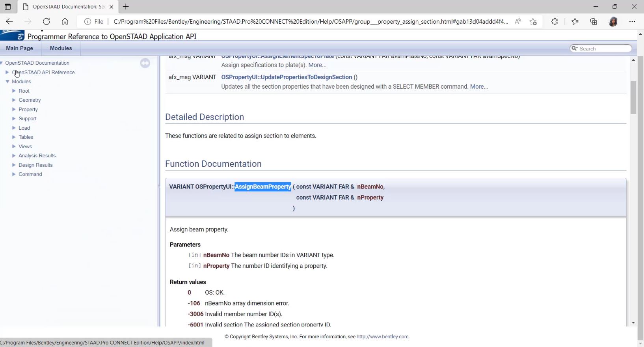Expand the Design Results arrow
Screen dimensions: 644x347
(14, 165)
